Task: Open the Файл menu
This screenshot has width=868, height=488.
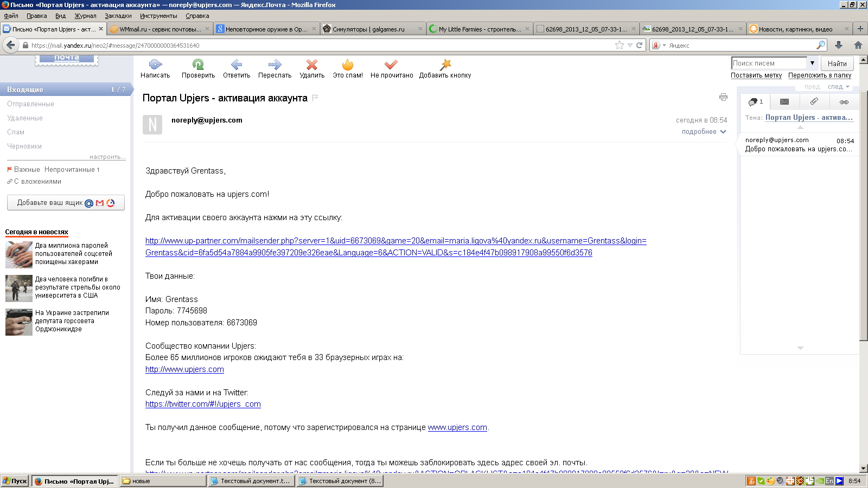Action: pos(11,16)
